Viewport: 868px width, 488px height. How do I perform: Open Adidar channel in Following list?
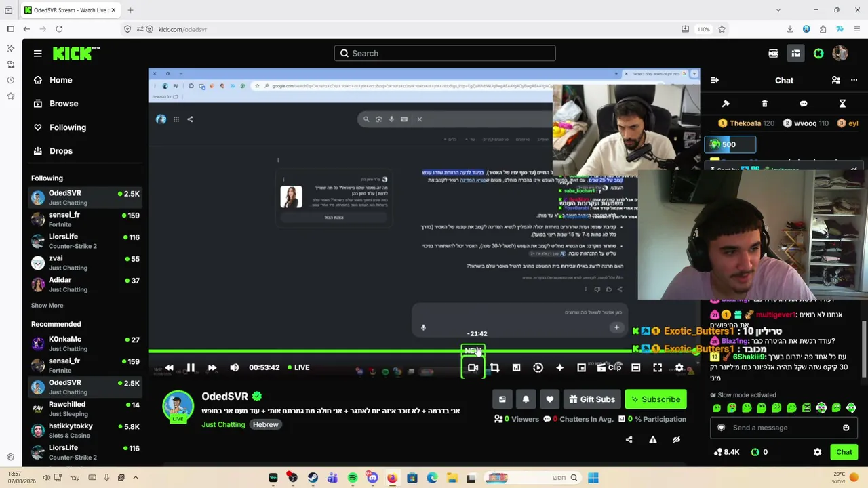click(85, 285)
